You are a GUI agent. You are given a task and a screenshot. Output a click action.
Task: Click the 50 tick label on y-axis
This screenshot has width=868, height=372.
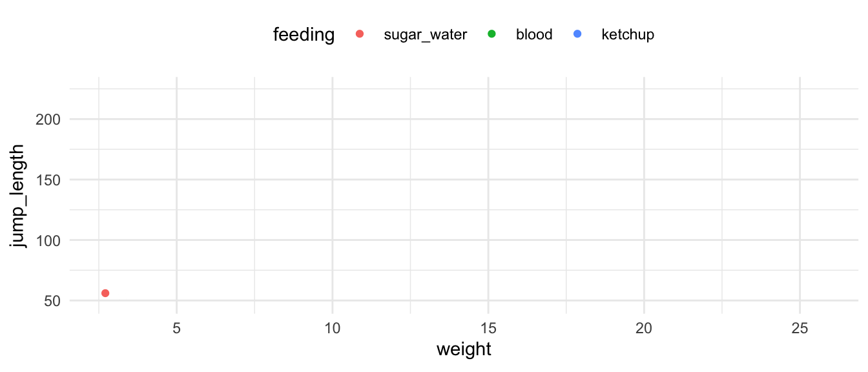pos(53,301)
